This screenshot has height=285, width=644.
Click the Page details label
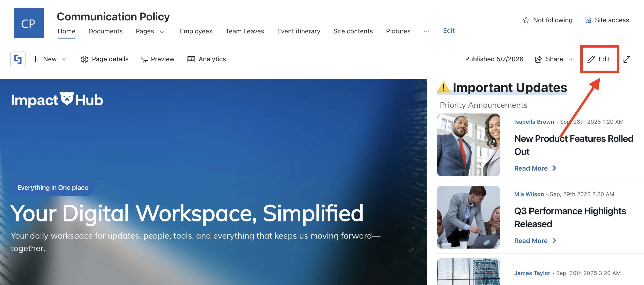coord(110,59)
